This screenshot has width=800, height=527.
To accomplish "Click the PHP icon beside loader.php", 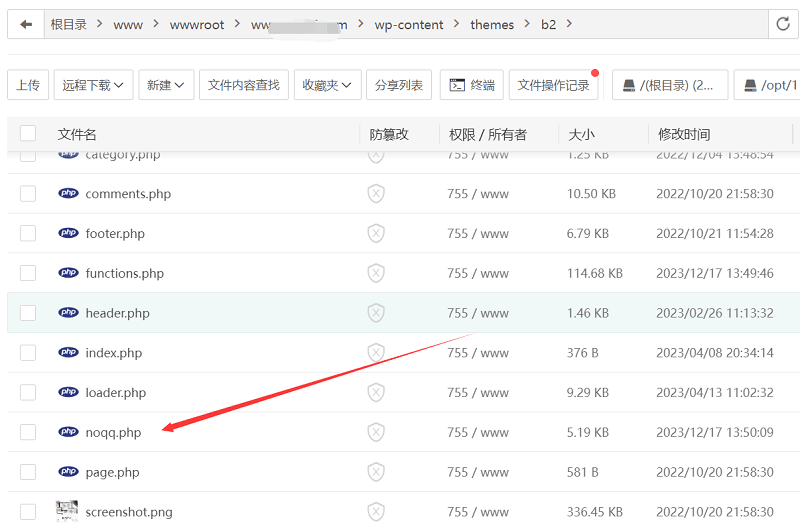I will click(x=68, y=393).
